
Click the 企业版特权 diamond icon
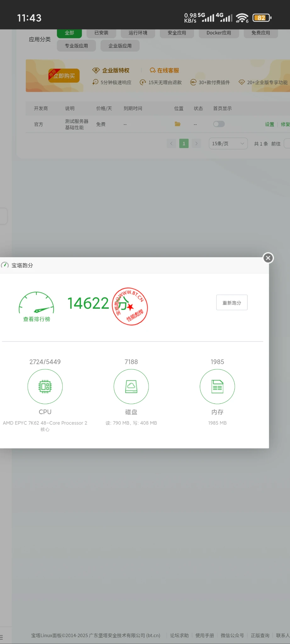coord(96,70)
